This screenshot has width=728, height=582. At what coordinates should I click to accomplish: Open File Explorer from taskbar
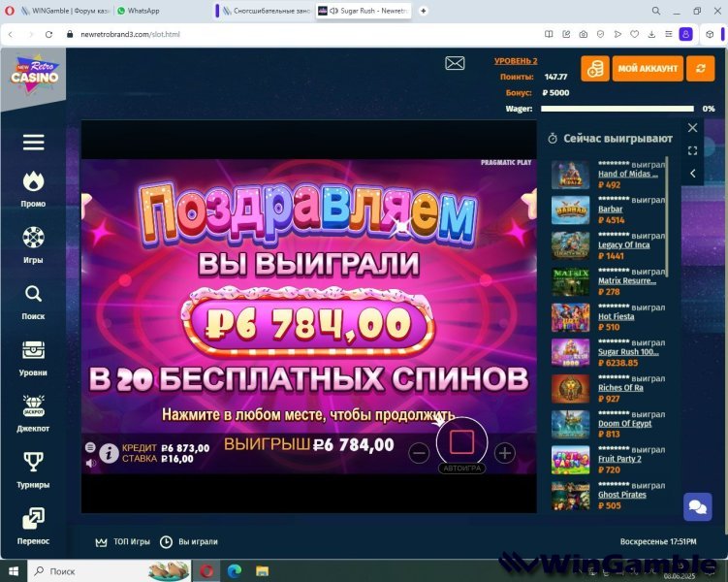(x=263, y=571)
